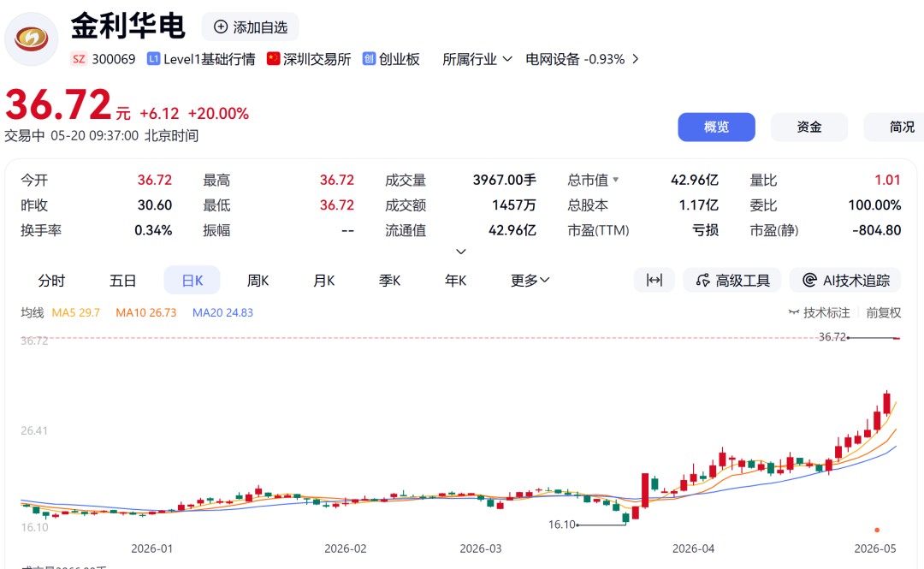Click the 金利华电 company logo
Image resolution: width=924 pixels, height=569 pixels.
click(x=32, y=39)
